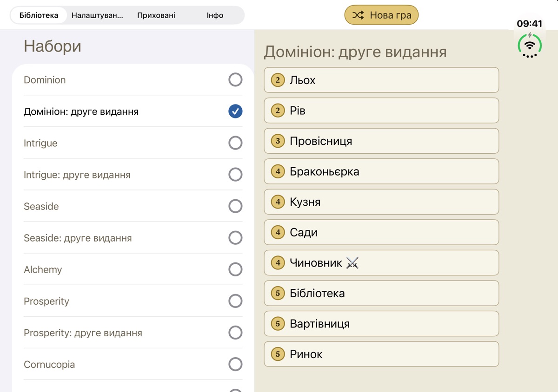Click the cost coin icon on Вартівниця
Image resolution: width=558 pixels, height=392 pixels.
278,324
